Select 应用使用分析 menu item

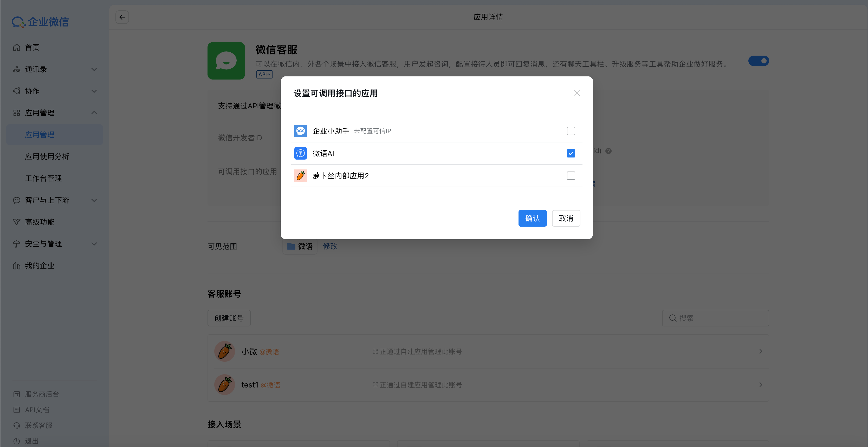click(47, 156)
